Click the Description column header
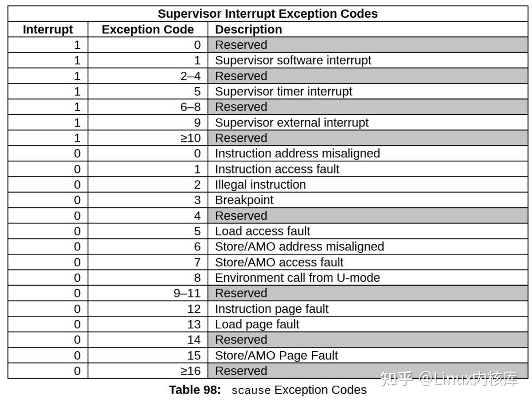 pos(248,30)
